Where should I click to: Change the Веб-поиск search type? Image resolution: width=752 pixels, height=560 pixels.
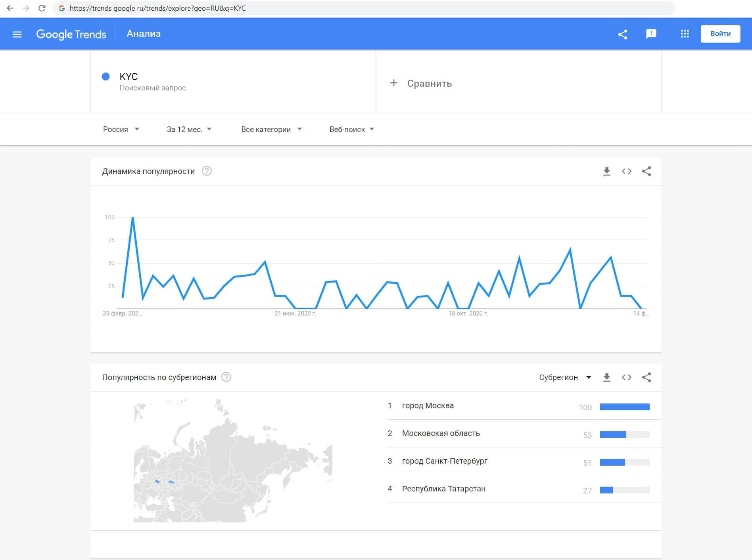coord(351,129)
